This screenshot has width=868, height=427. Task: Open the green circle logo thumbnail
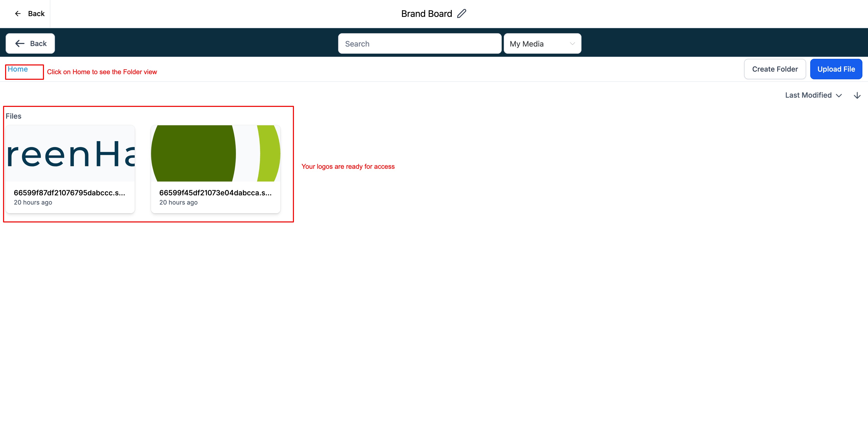[216, 153]
